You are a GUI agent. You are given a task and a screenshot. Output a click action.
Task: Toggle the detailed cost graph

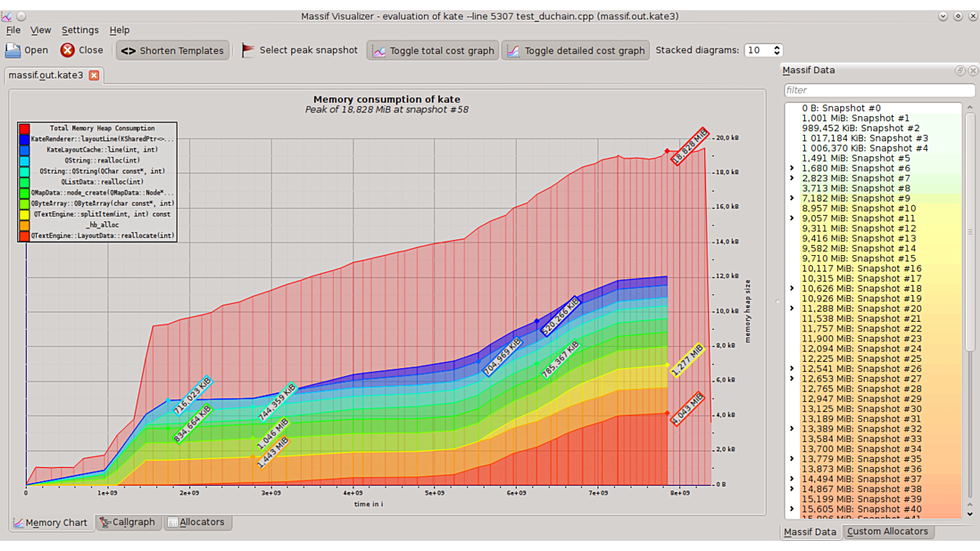[576, 50]
